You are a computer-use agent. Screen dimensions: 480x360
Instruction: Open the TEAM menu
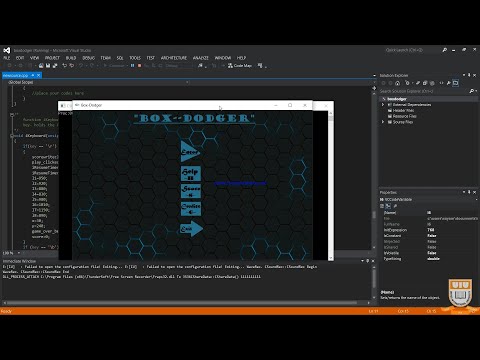pyautogui.click(x=106, y=58)
